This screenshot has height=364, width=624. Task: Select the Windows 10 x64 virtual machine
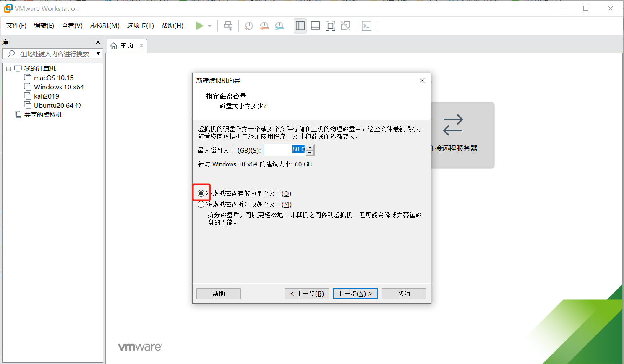[59, 87]
